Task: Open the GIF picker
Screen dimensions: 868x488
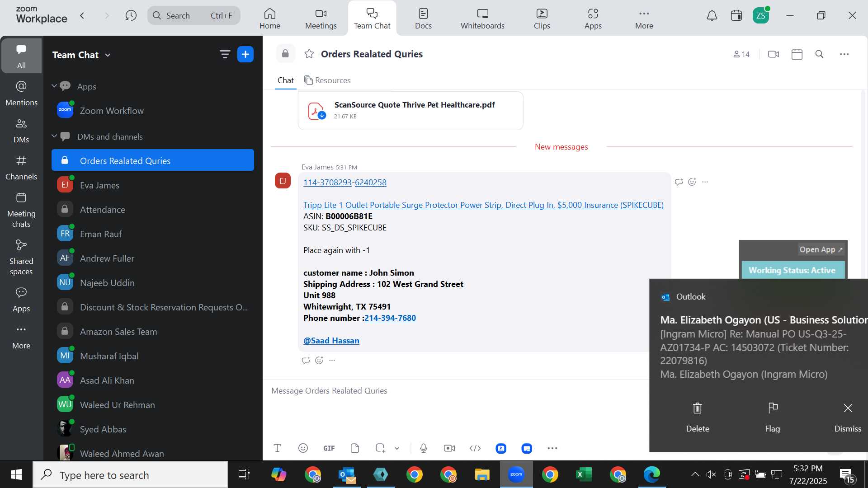Action: pos(329,448)
